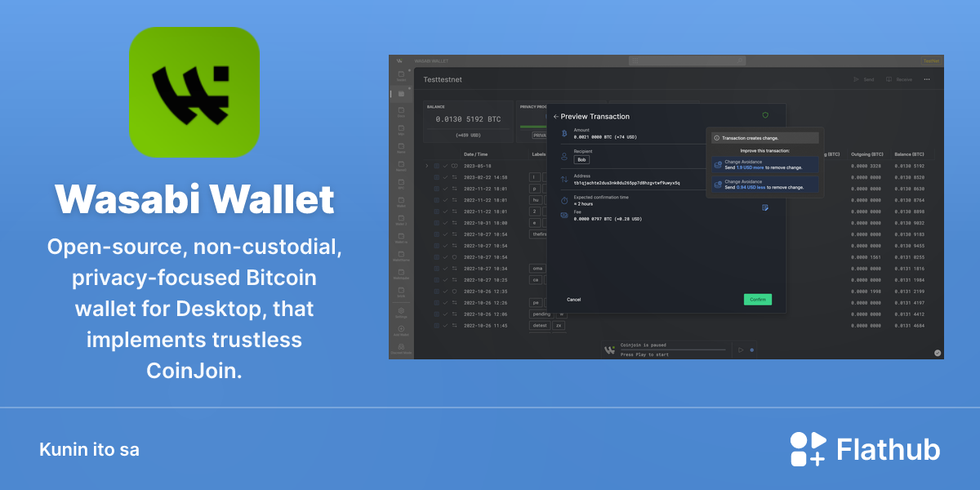
Task: Click the Bitcoin amount icon
Action: (564, 132)
